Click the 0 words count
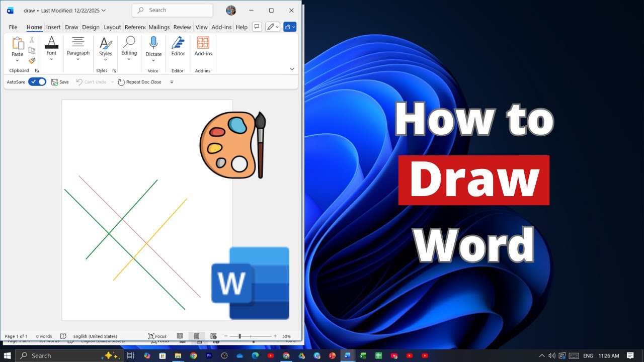This screenshot has width=644, height=362. click(x=44, y=336)
